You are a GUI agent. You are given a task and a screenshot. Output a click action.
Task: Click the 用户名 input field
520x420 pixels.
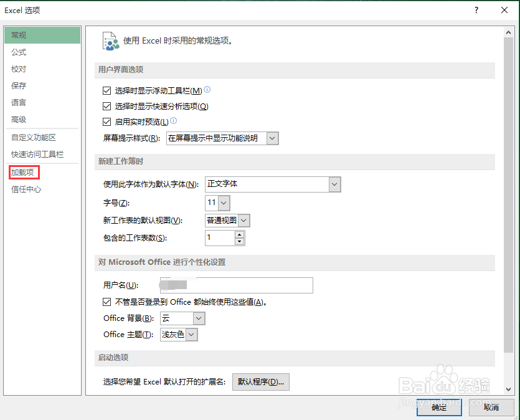237,285
